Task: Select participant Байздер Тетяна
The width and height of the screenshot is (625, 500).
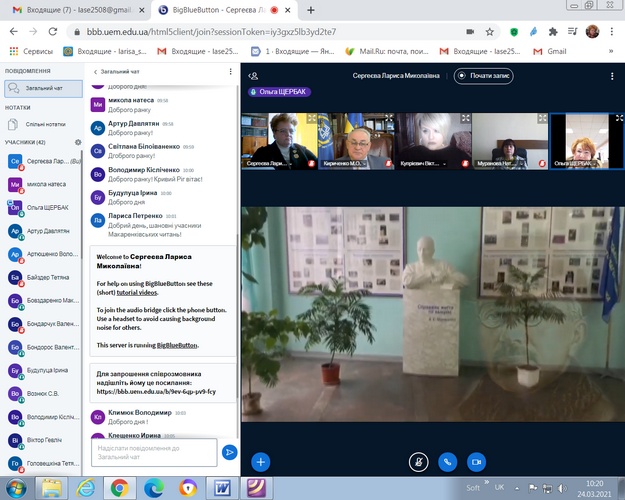Action: [x=43, y=277]
